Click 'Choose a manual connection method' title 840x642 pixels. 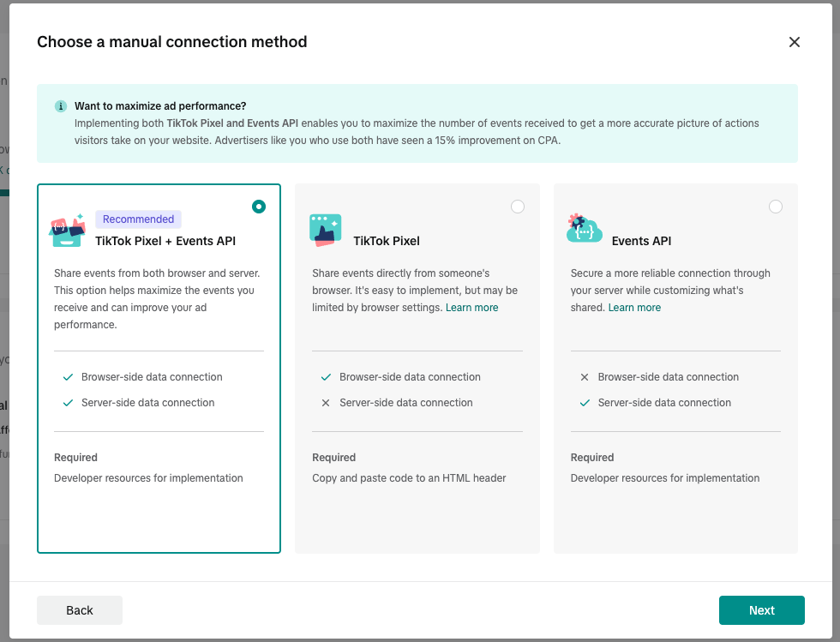tap(172, 42)
